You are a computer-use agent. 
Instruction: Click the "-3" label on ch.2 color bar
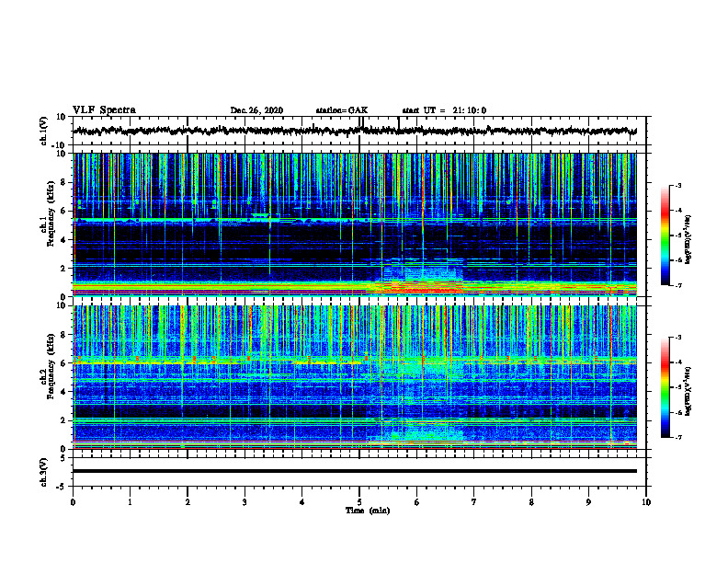(677, 338)
